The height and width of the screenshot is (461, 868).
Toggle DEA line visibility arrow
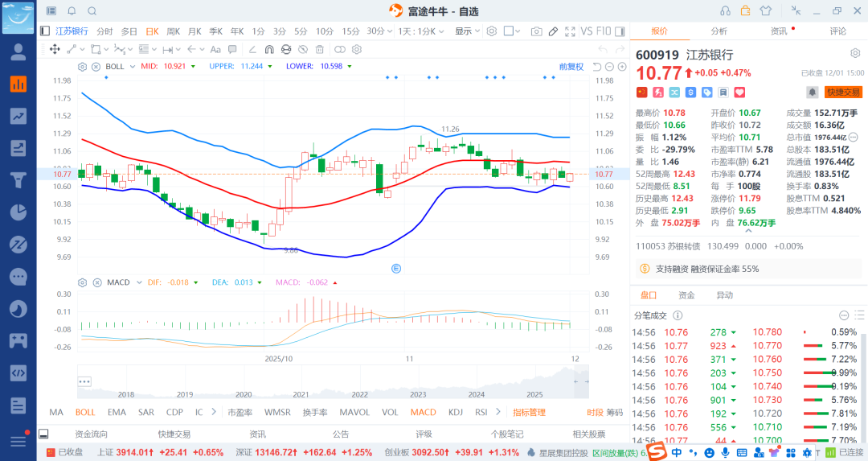click(x=260, y=282)
